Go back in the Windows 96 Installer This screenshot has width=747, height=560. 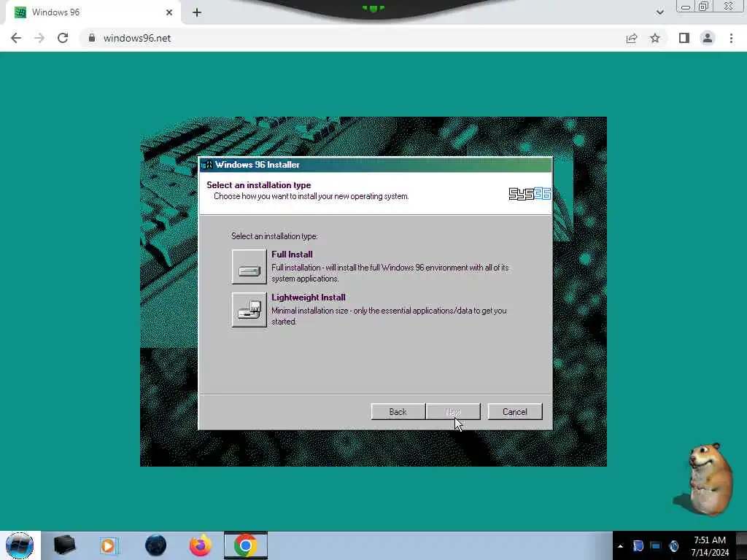[x=398, y=411]
